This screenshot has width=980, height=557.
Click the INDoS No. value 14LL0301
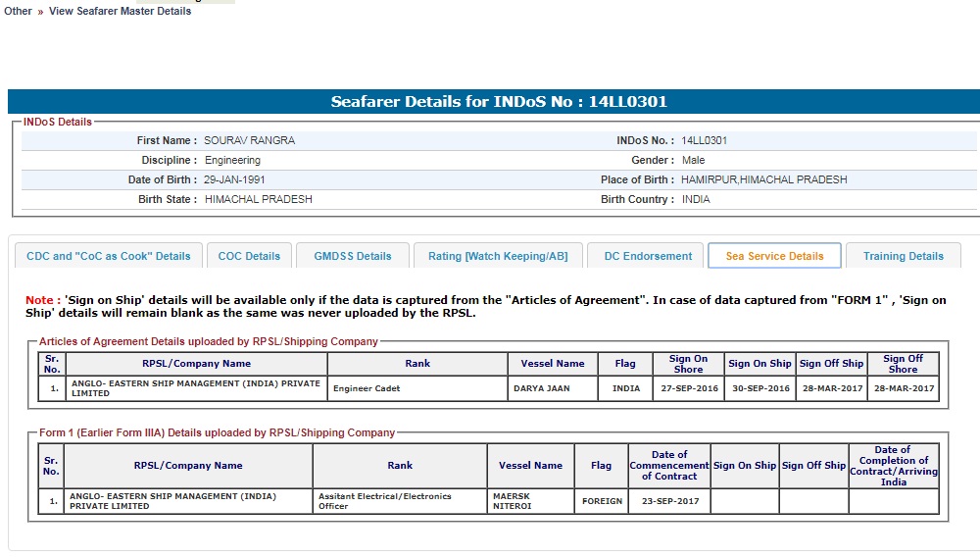pos(705,140)
